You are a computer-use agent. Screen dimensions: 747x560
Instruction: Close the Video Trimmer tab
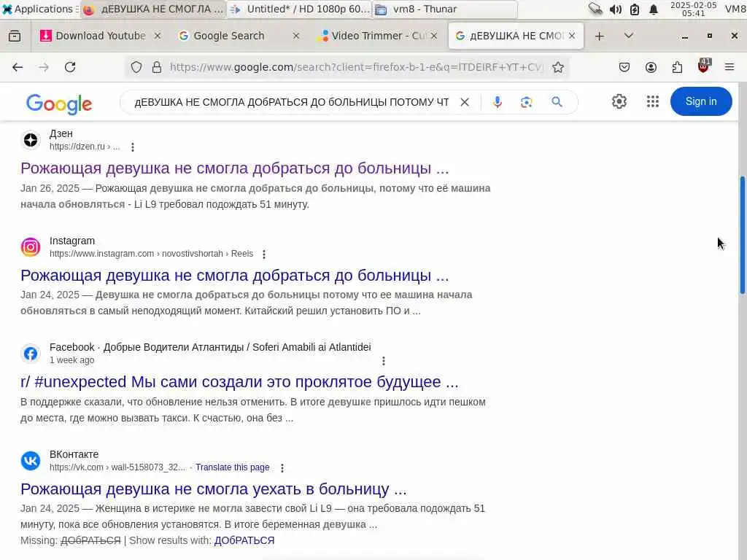click(x=434, y=36)
